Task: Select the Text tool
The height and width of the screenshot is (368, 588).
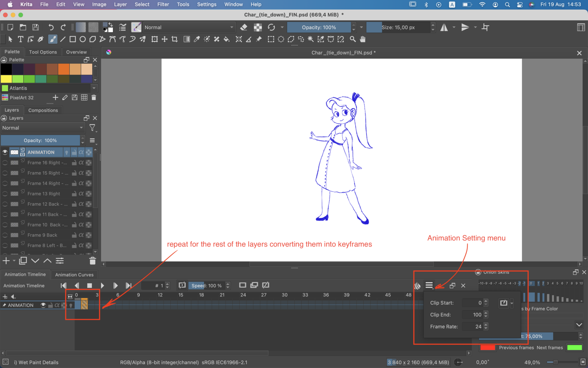Action: [x=21, y=39]
